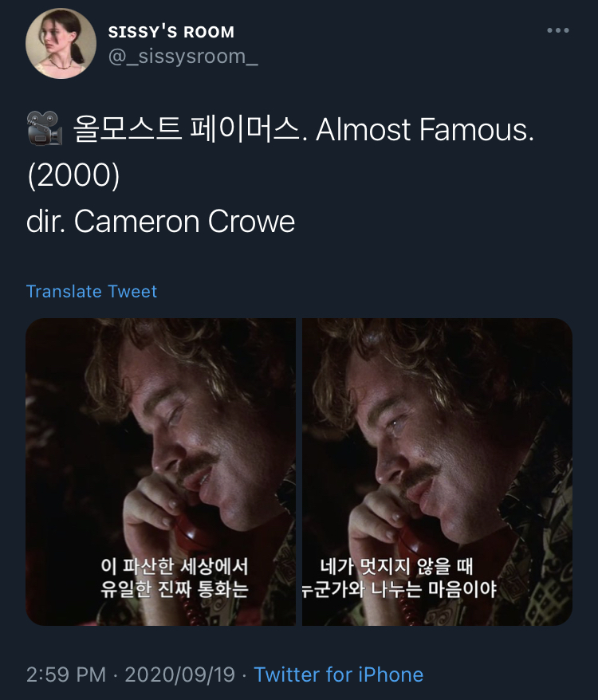Open SISSY'S ROOM profile picture
The width and height of the screenshot is (598, 700).
pyautogui.click(x=61, y=43)
